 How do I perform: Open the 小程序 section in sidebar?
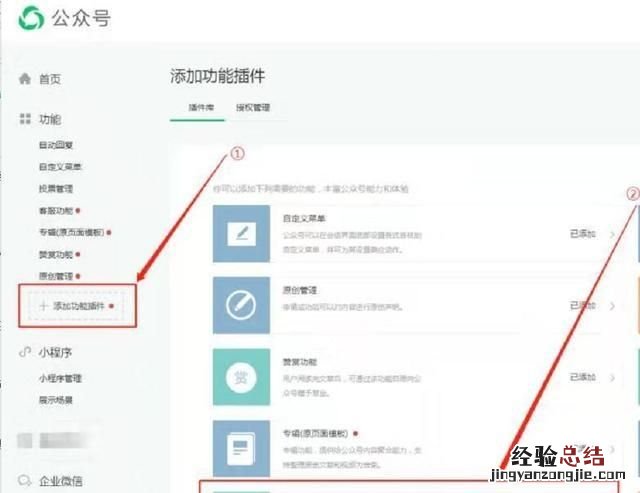click(x=55, y=352)
